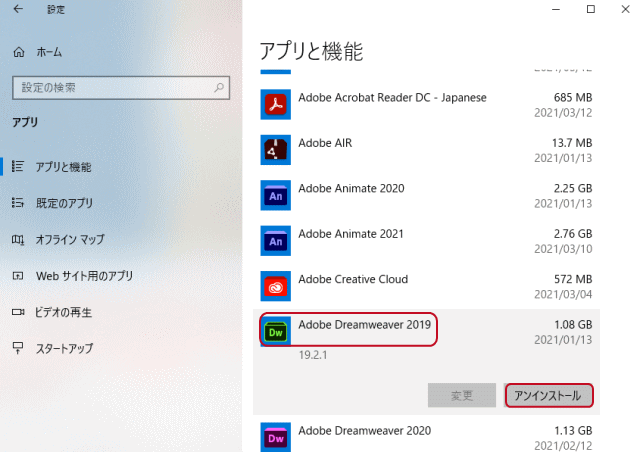The height and width of the screenshot is (452, 640).
Task: Click the Dreamweaver 2019 green icon
Action: pyautogui.click(x=276, y=332)
